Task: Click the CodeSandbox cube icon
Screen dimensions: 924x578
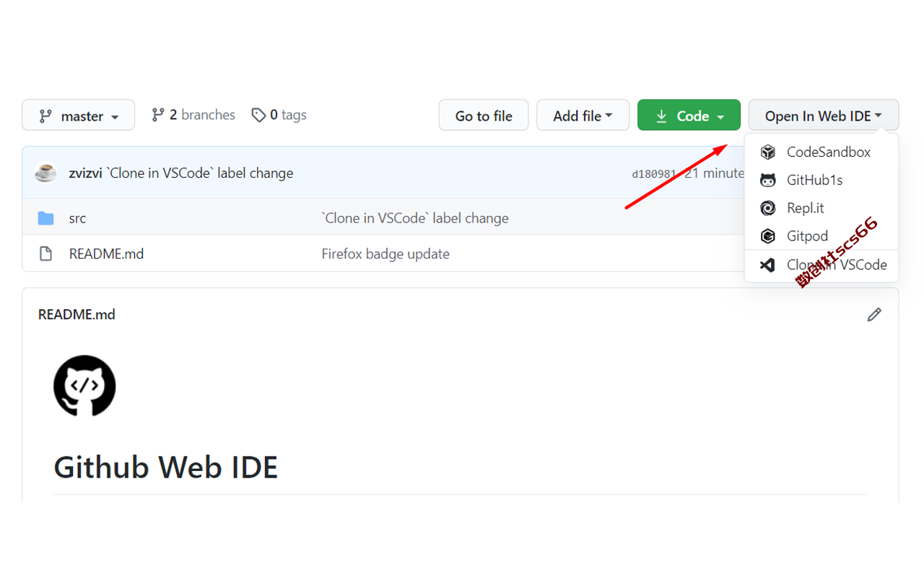Action: point(768,152)
